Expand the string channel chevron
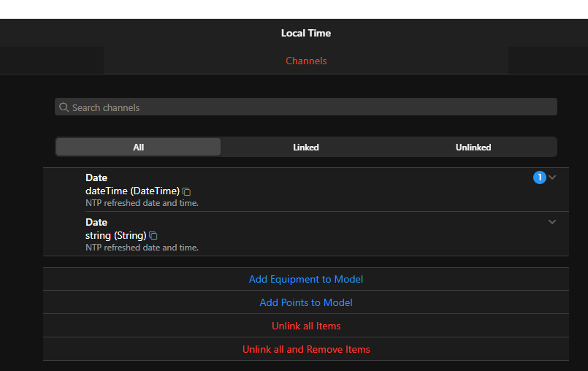Screen dimensions: 588x371 pyautogui.click(x=552, y=222)
